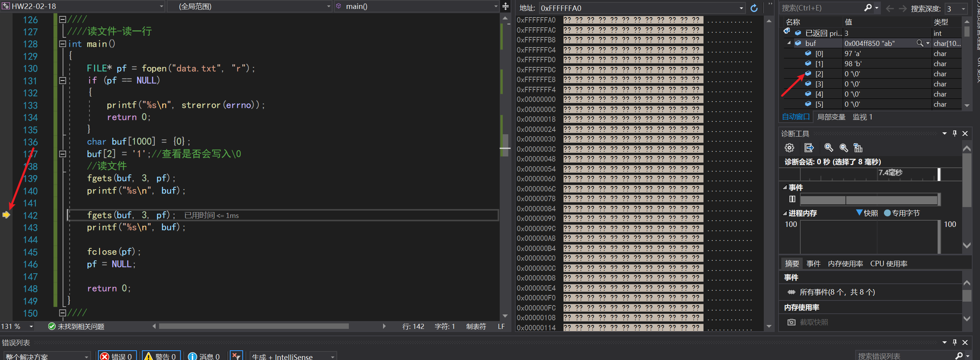Open text visualizer magnifier for buf
This screenshot has width=980, height=360.
pos(920,43)
